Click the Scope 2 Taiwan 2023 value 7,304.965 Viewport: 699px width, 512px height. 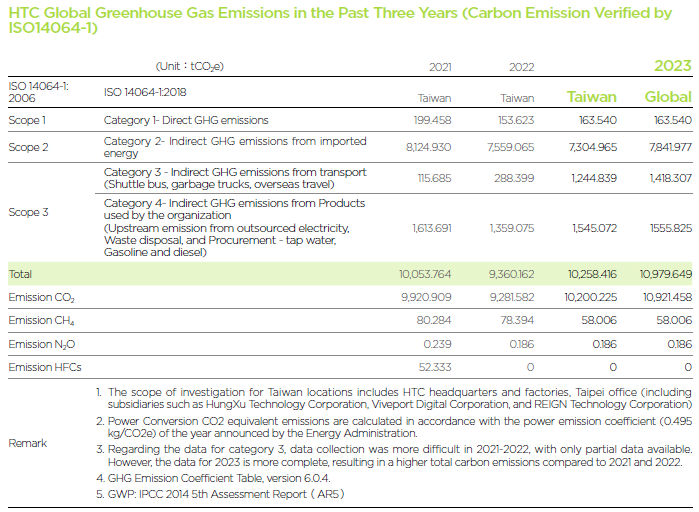click(x=593, y=147)
